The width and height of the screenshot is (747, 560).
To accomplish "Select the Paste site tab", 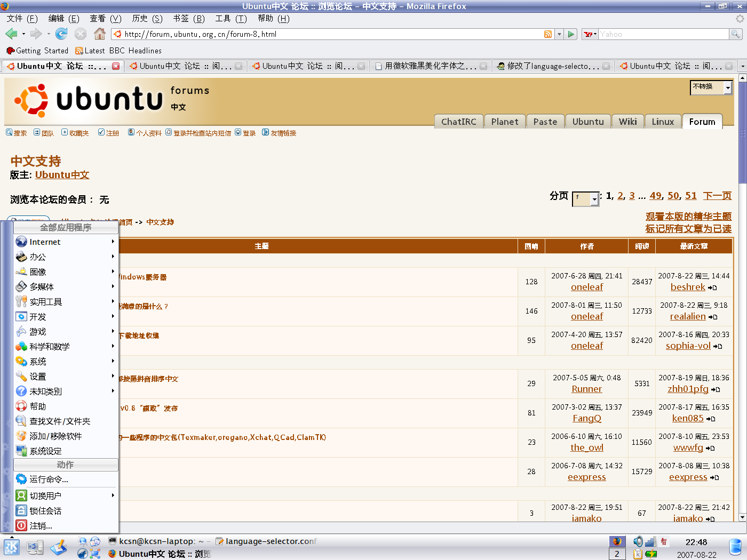I will click(x=545, y=122).
